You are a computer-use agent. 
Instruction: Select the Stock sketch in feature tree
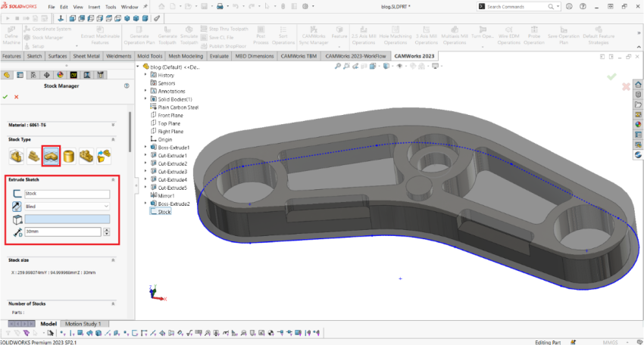coord(164,212)
